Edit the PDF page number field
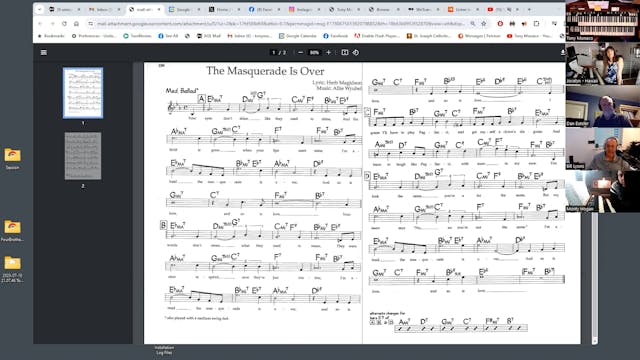Screen dimensions: 640x360 pyautogui.click(x=274, y=53)
